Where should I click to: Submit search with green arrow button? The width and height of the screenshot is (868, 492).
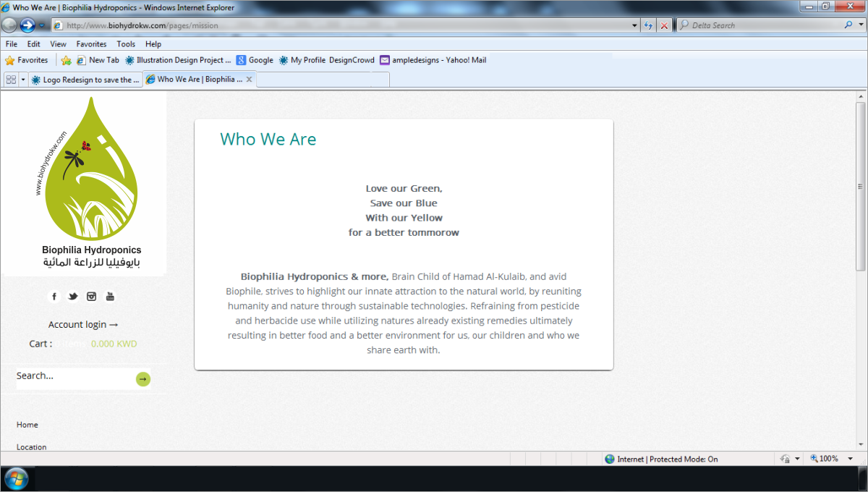(143, 379)
